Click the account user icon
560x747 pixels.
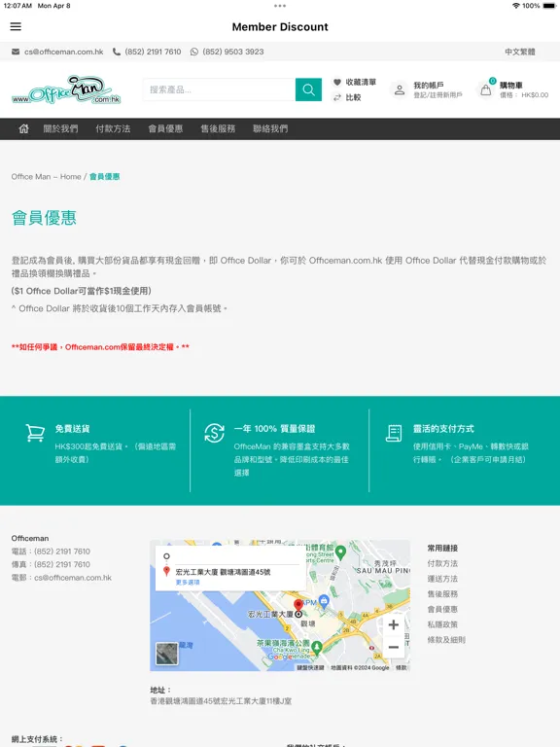(x=400, y=89)
